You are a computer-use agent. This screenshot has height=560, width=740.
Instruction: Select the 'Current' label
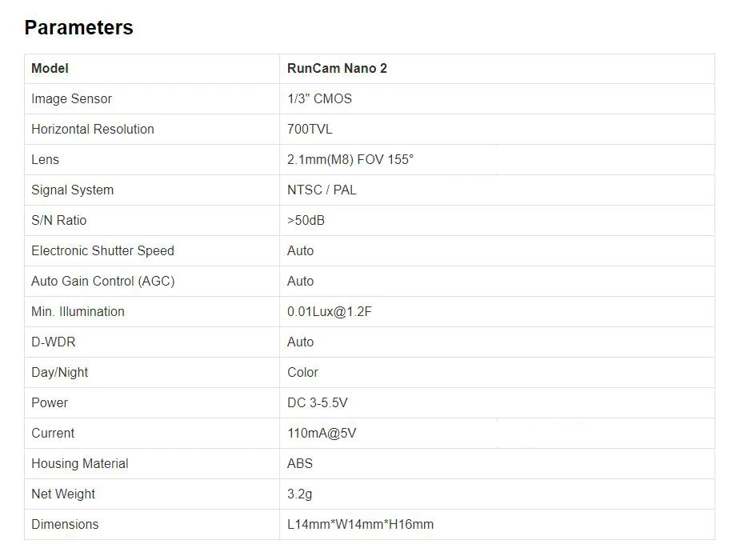tap(53, 433)
